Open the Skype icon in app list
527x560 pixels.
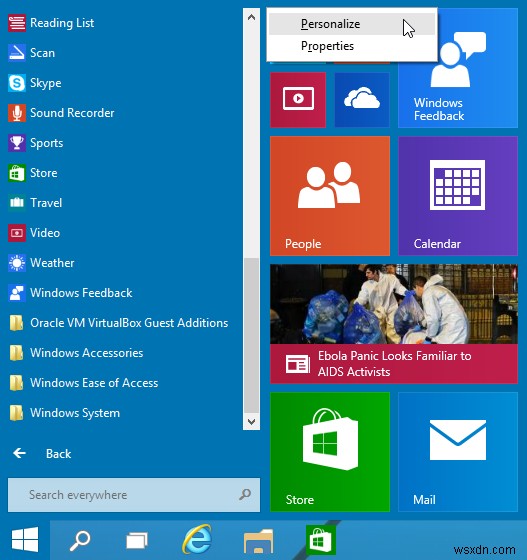point(17,83)
